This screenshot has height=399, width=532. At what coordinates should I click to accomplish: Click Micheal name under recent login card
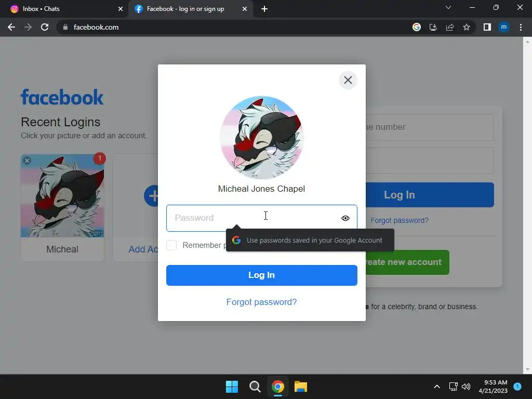tap(62, 249)
